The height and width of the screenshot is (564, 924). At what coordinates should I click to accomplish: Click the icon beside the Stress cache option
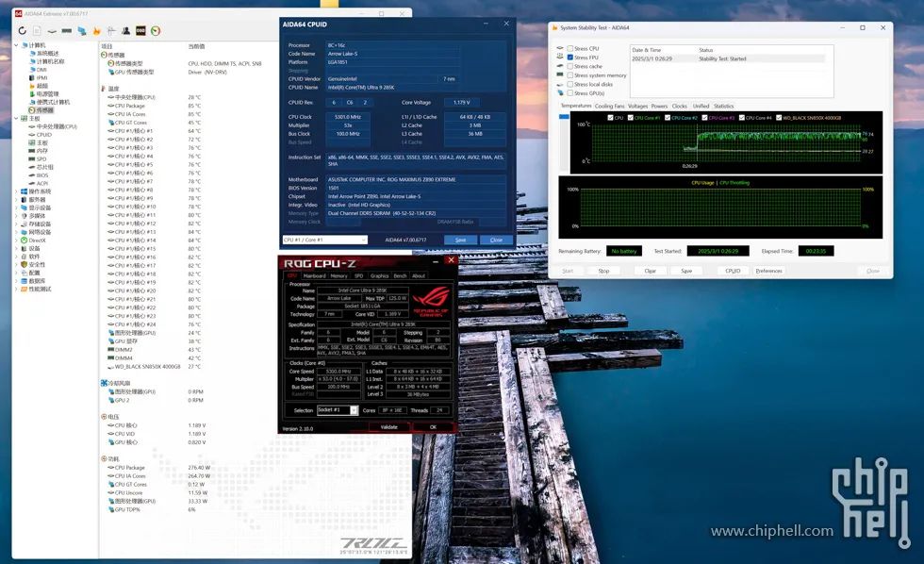click(560, 66)
